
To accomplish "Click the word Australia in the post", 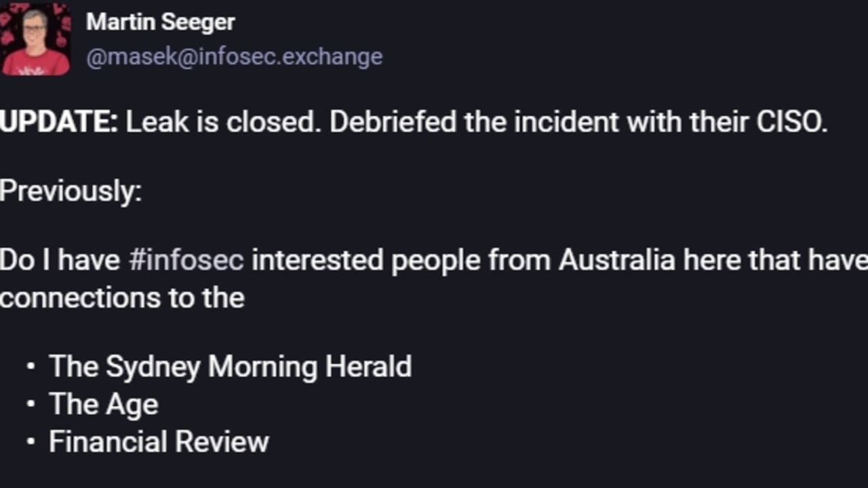I will pyautogui.click(x=617, y=260).
